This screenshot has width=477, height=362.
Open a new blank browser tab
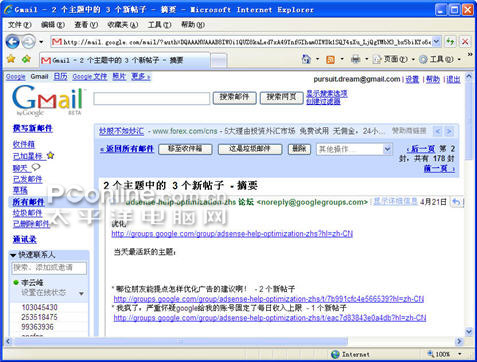tap(219, 61)
